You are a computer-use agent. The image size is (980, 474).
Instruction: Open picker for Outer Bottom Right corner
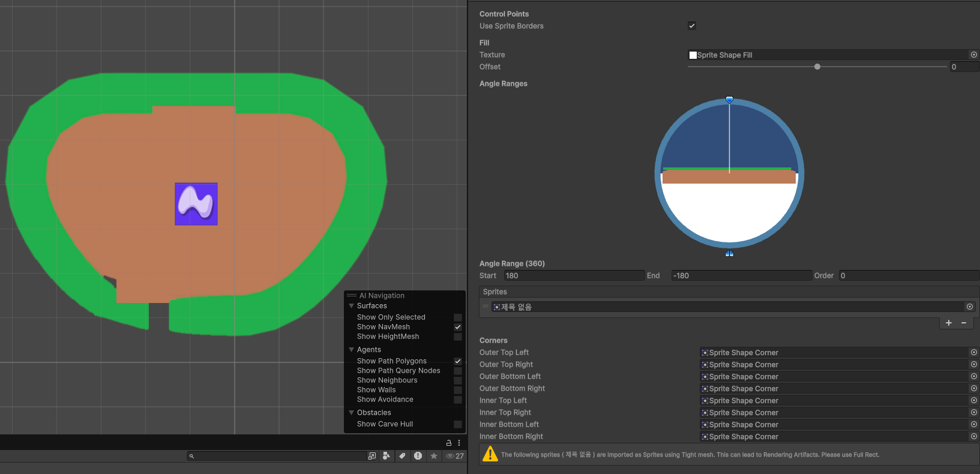[974, 388]
